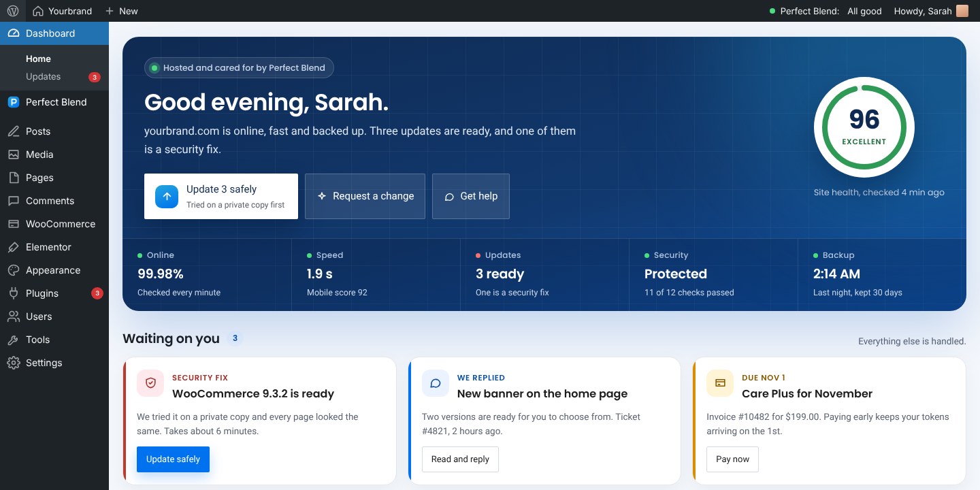Open Posts pen icon in sidebar

tap(13, 131)
